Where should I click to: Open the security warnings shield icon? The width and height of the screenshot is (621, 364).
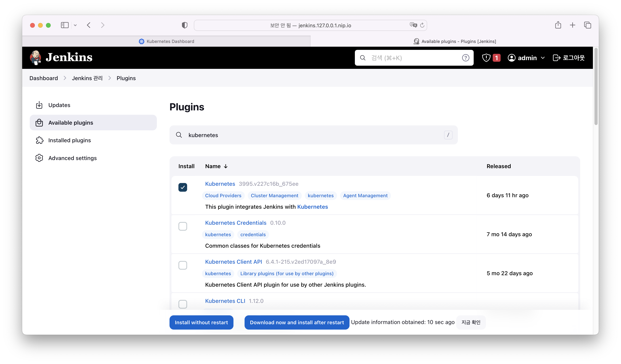coord(486,58)
